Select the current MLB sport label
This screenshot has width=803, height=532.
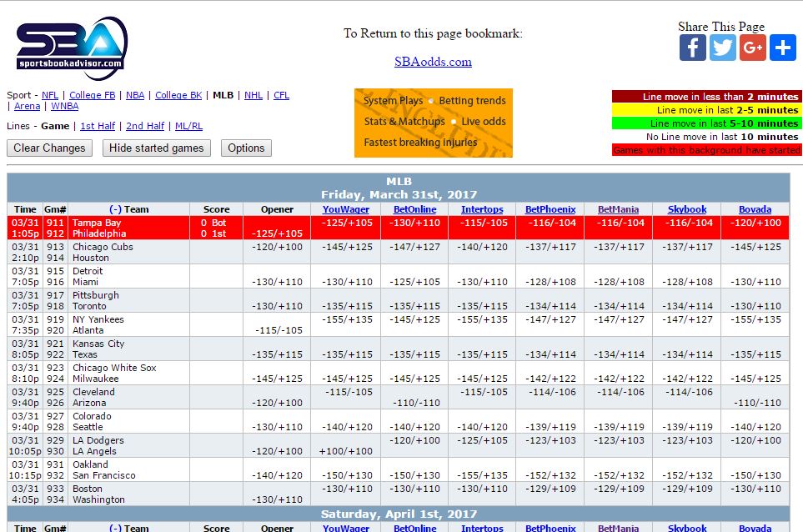pos(223,95)
